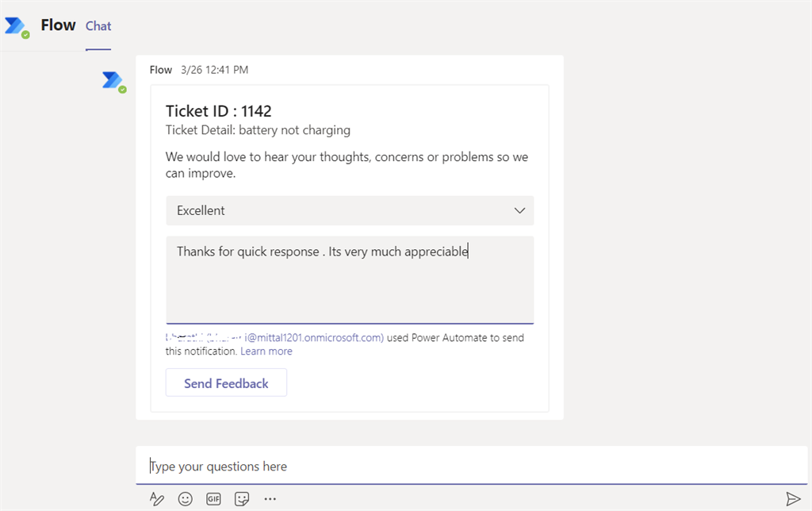Image resolution: width=812 pixels, height=511 pixels.
Task: Click the Flow title in the header
Action: 59,25
